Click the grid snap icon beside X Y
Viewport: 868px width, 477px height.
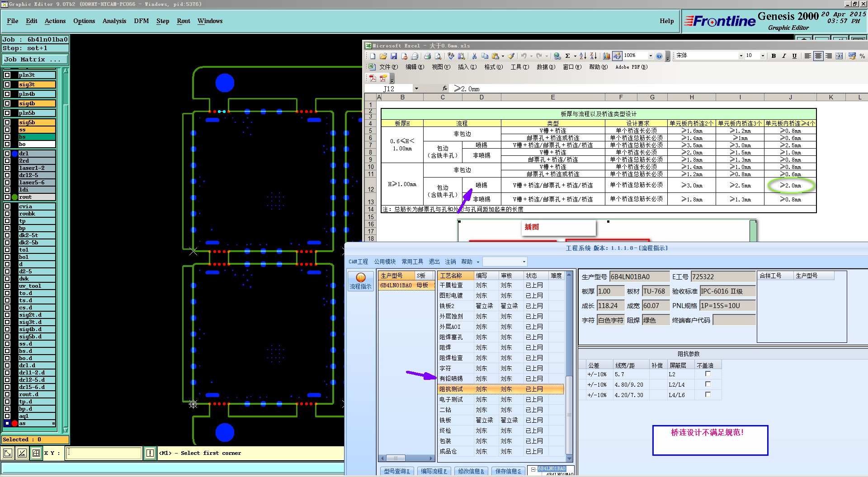[36, 453]
